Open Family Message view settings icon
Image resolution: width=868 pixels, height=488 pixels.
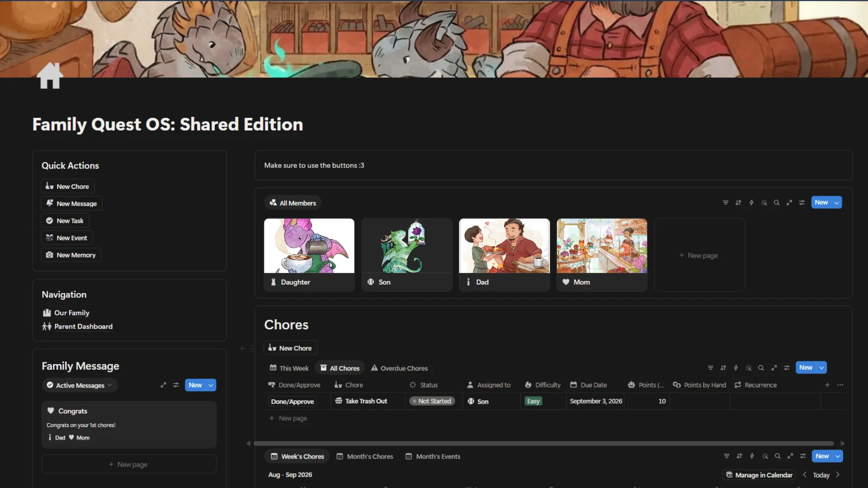(x=176, y=385)
